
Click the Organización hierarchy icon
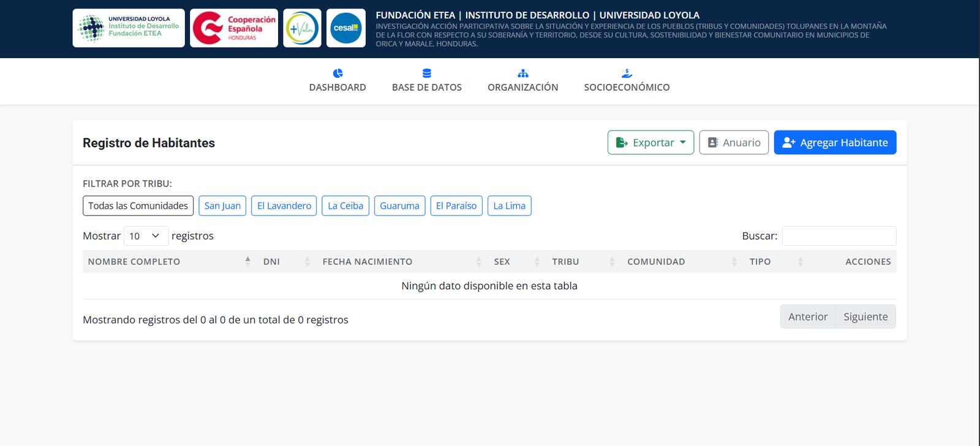tap(523, 74)
